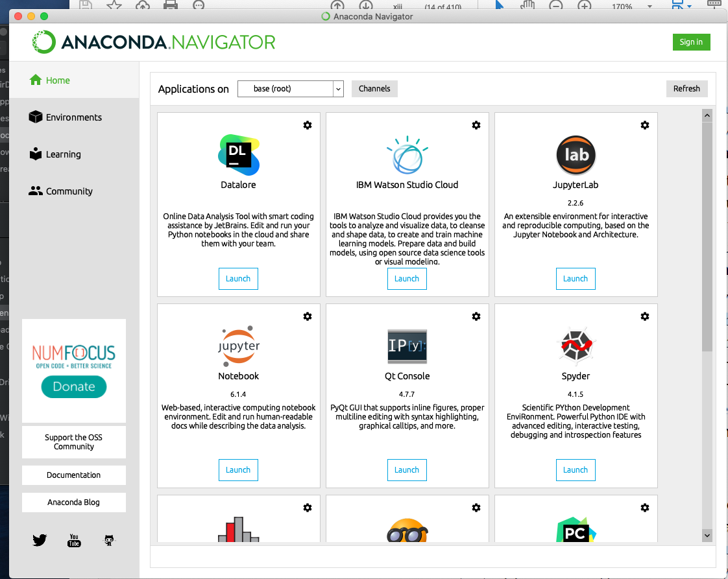Click gear icon on JupyterLab card
Viewport: 728px width, 579px height.
click(x=645, y=125)
